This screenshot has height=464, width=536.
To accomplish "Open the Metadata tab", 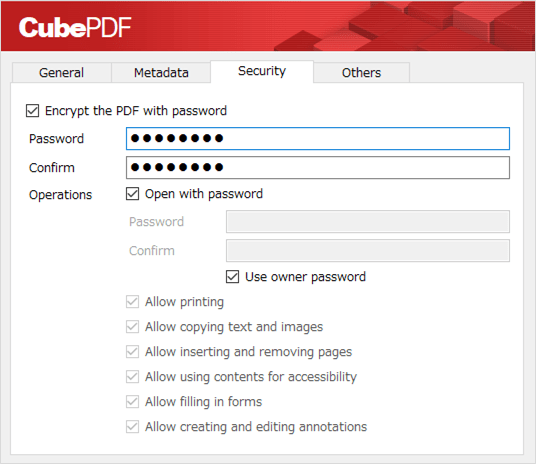I will pos(161,72).
